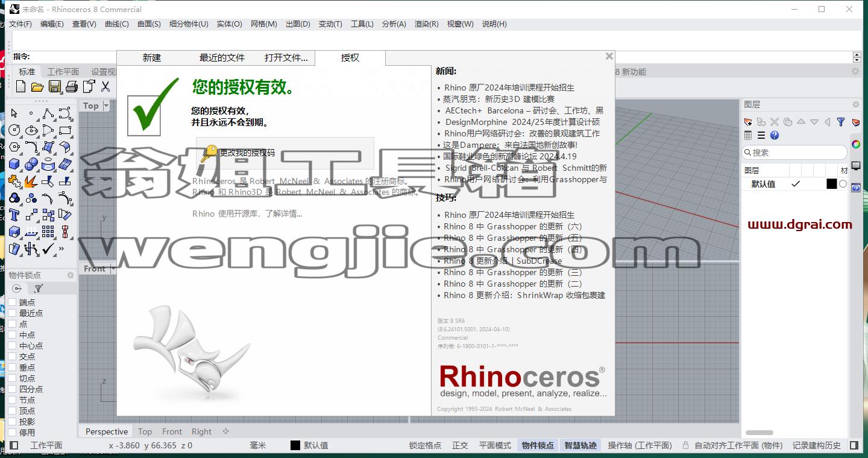The width and height of the screenshot is (868, 458).
Task: Open the 了解详情 open source link
Action: 282,214
